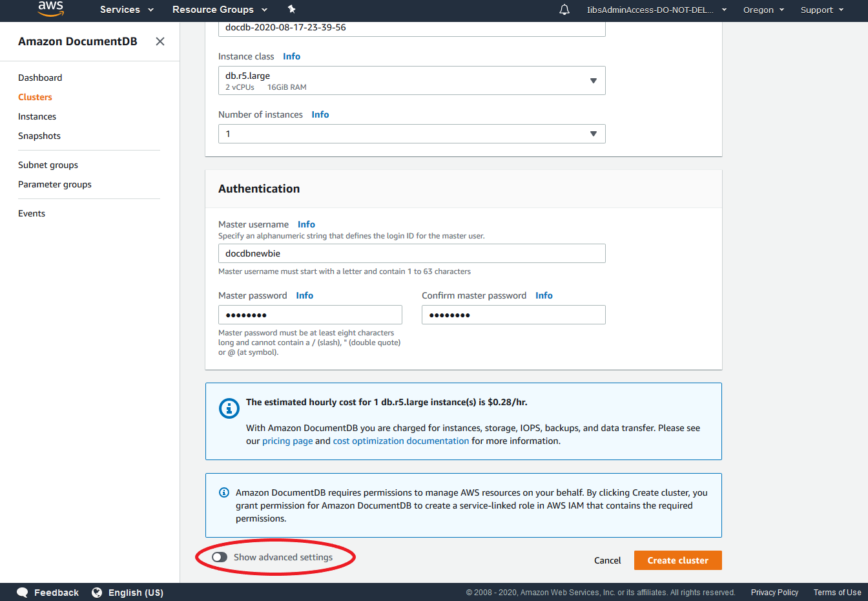This screenshot has height=601, width=868.
Task: Click the info icon in the IAM permissions notice
Action: click(x=223, y=492)
